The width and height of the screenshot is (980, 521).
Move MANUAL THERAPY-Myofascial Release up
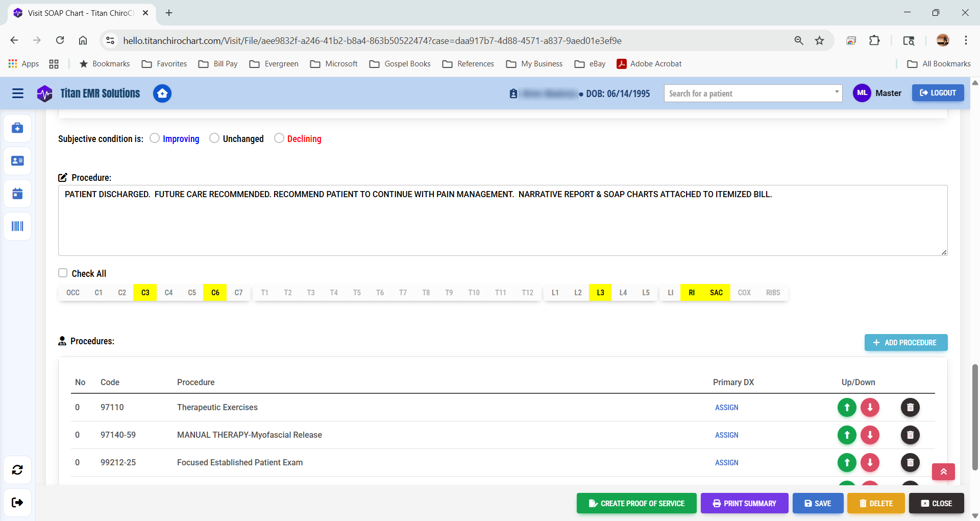pos(846,435)
